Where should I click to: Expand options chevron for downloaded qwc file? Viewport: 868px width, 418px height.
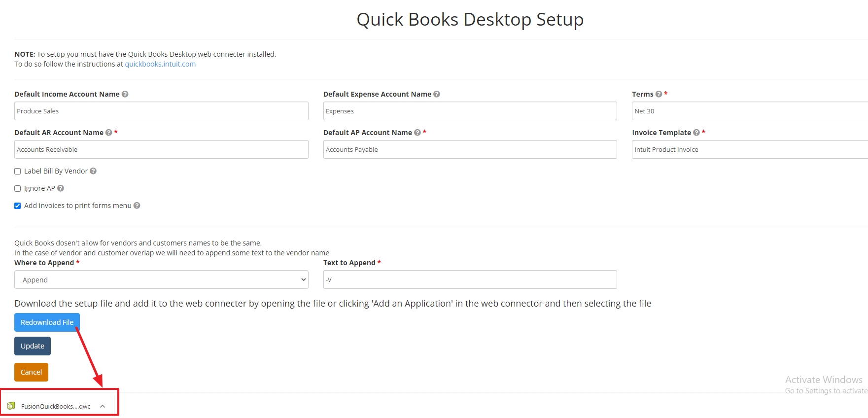[103, 406]
